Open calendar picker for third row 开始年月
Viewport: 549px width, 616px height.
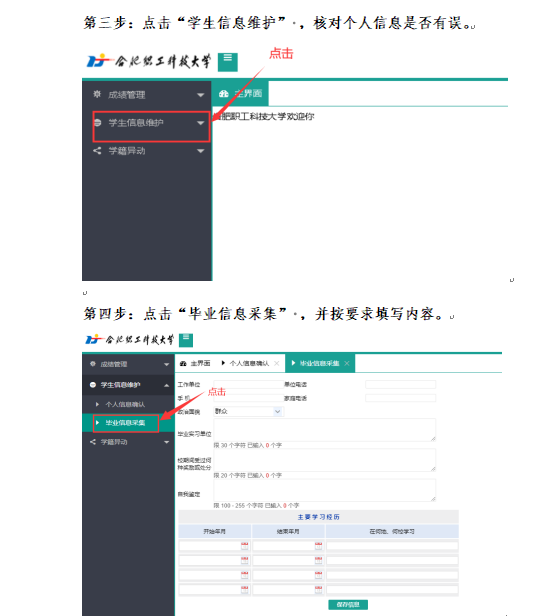click(244, 575)
